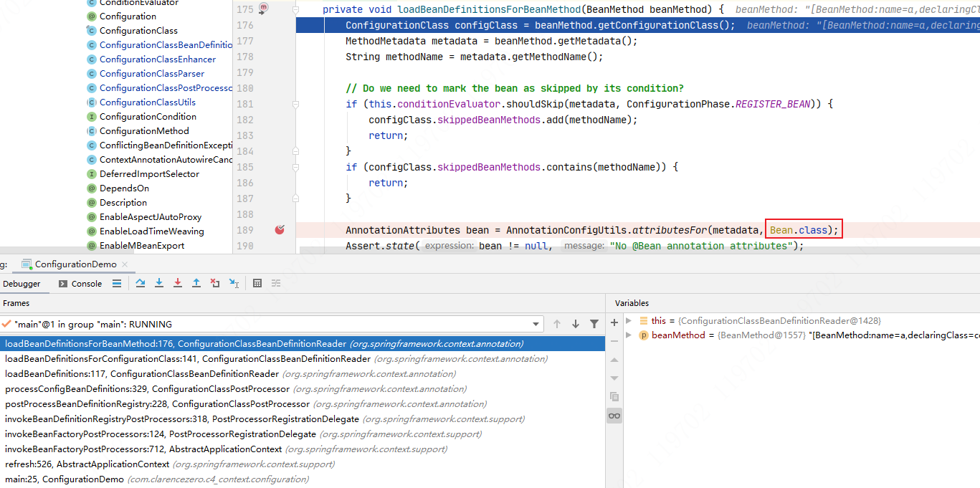Viewport: 980px width, 488px height.
Task: Expand the 'this' variable node
Action: (x=629, y=321)
